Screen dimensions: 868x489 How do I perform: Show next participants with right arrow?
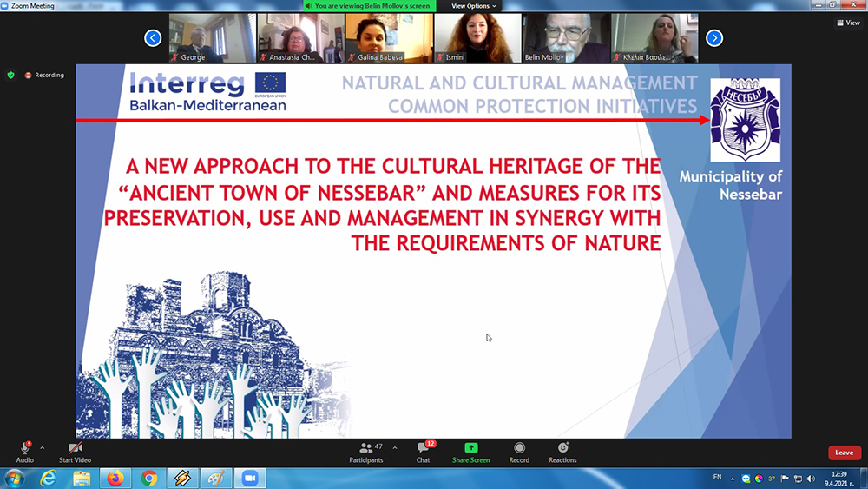pos(714,37)
